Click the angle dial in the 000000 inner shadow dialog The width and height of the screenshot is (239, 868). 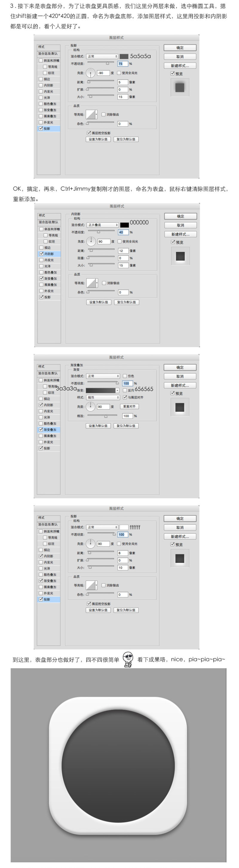[x=91, y=241]
